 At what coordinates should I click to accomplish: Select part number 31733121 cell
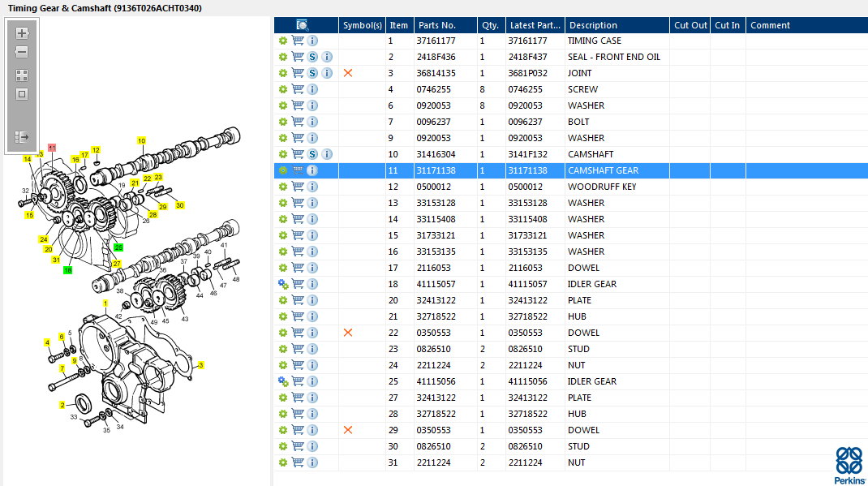click(x=436, y=235)
